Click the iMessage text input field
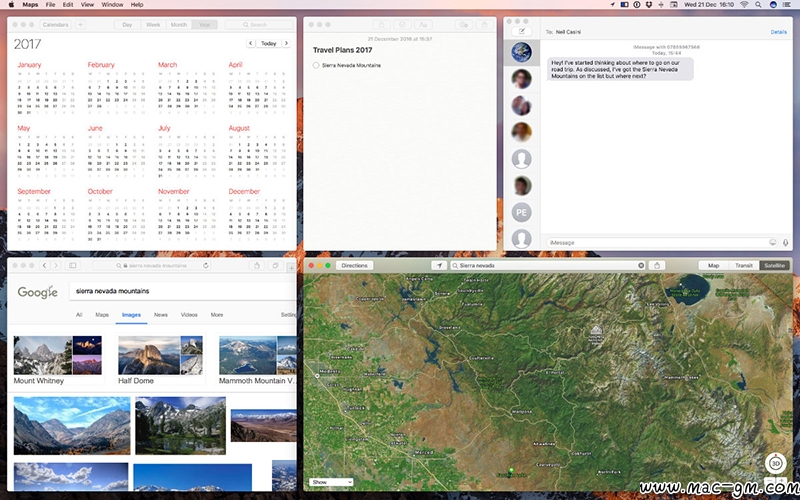This screenshot has height=500, width=800. 656,243
